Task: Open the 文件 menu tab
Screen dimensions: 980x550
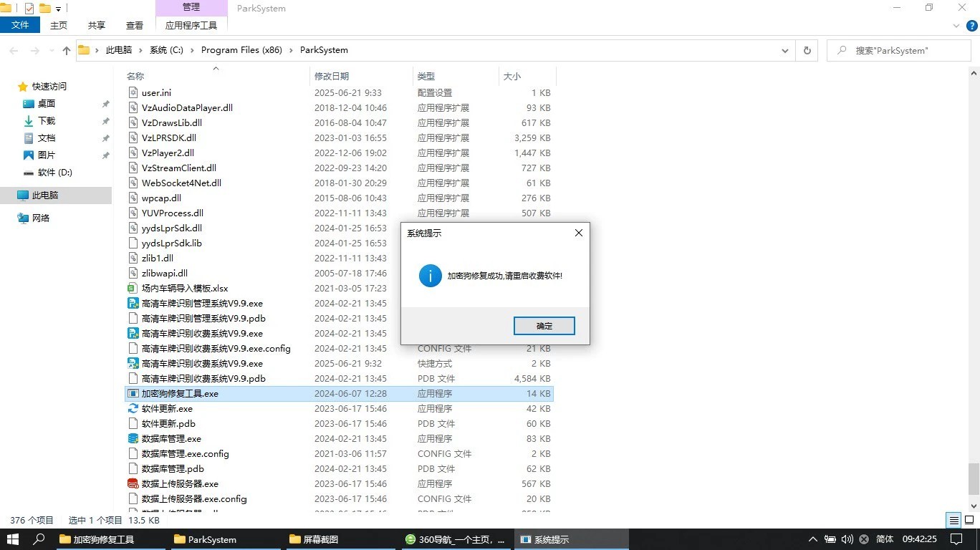Action: point(21,25)
